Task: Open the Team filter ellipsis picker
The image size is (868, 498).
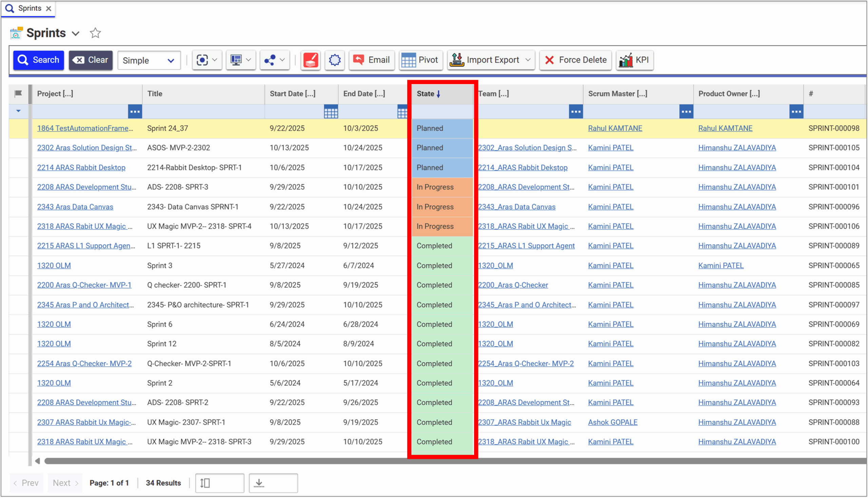Action: click(x=576, y=112)
